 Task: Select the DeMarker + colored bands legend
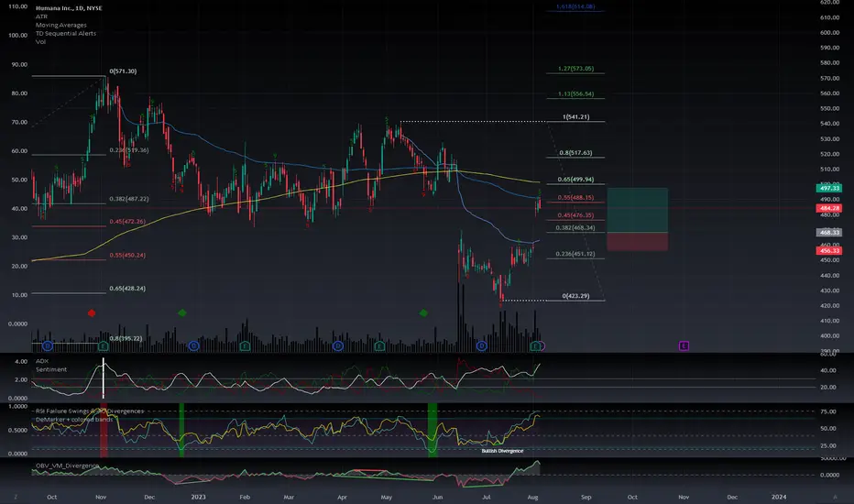[74, 420]
